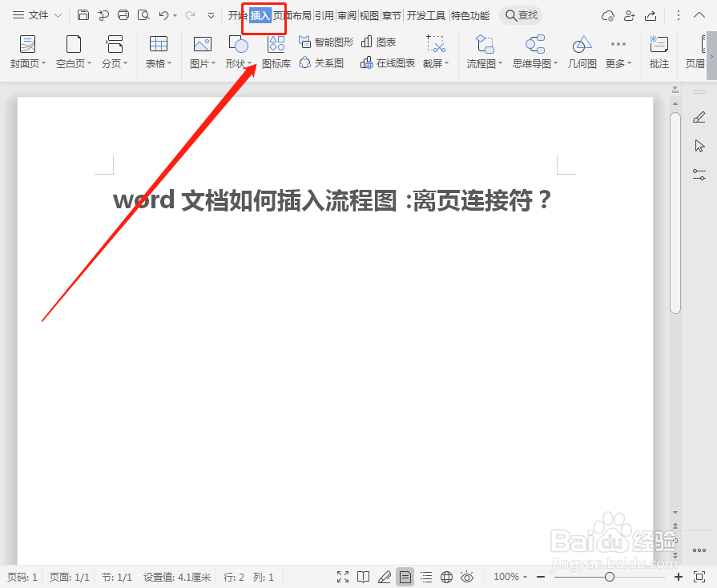Open the 开发工具 tab
This screenshot has height=588, width=717.
coord(425,15)
